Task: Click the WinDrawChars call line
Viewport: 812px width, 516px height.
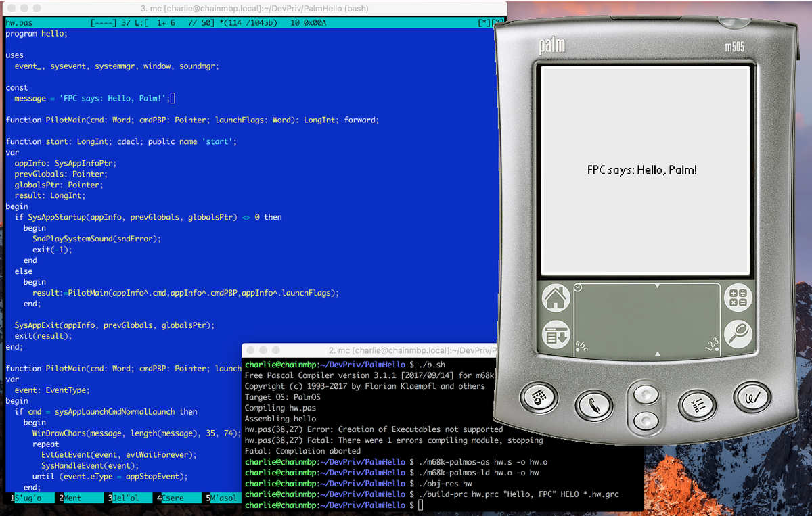Action: pos(137,434)
